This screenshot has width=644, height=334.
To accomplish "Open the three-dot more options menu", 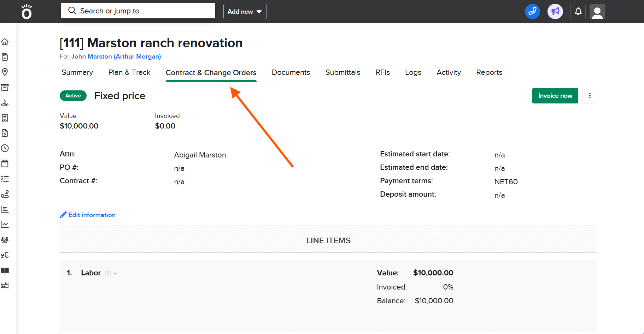I will point(590,96).
